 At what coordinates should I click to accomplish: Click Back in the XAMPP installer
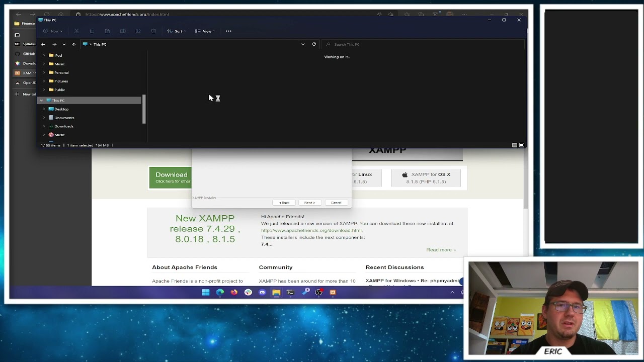tap(284, 203)
